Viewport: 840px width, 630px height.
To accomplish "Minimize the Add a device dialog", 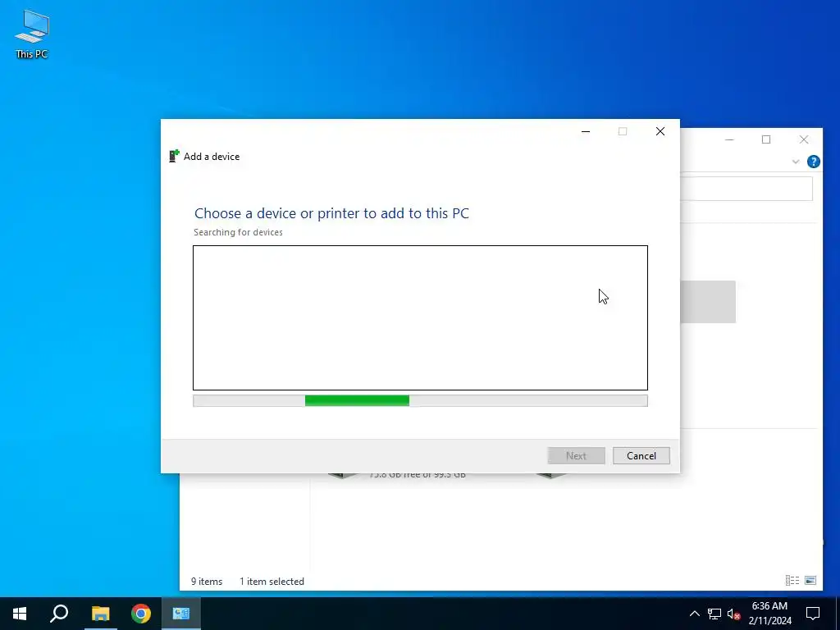I will (x=586, y=131).
